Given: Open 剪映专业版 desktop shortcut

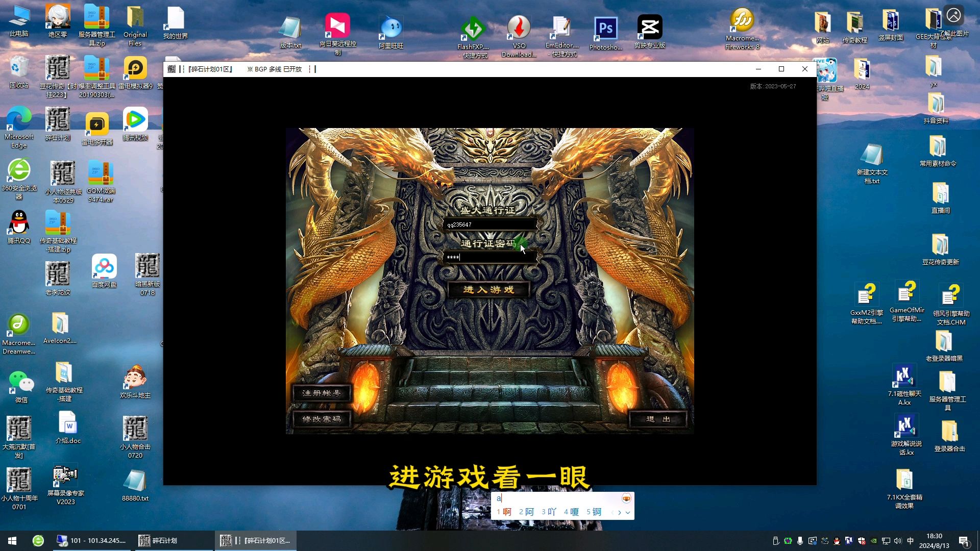Looking at the screenshot, I should click(x=649, y=32).
